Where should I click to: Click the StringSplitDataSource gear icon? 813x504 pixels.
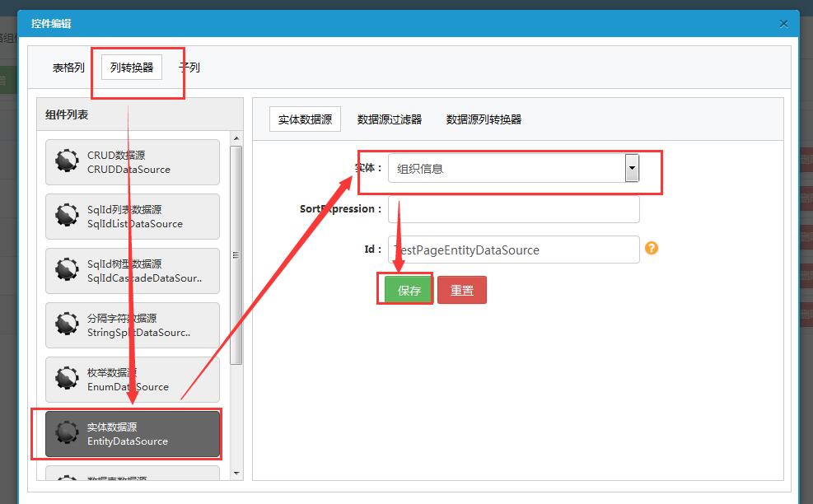[67, 324]
